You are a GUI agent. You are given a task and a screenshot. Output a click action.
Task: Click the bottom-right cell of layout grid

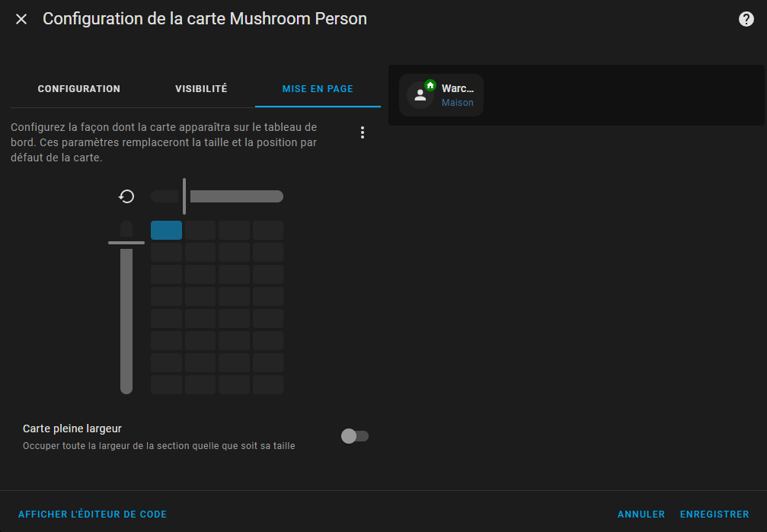pyautogui.click(x=268, y=385)
